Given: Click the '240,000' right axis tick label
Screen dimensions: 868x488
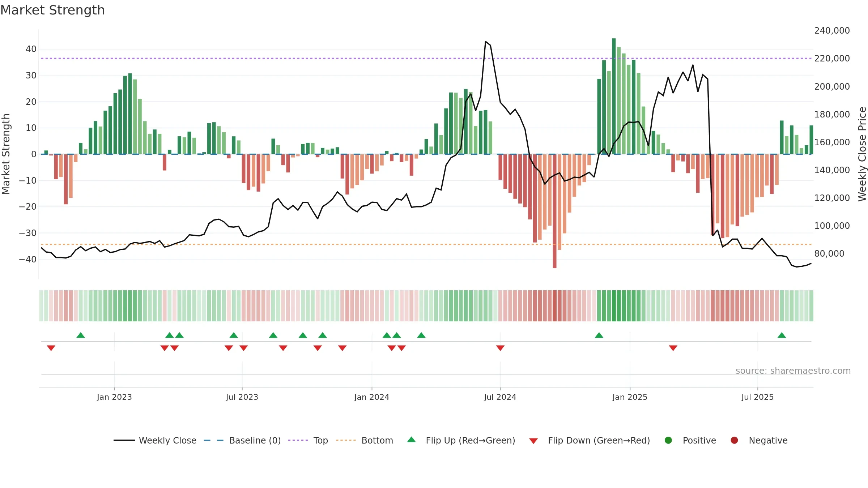Looking at the screenshot, I should pos(832,31).
